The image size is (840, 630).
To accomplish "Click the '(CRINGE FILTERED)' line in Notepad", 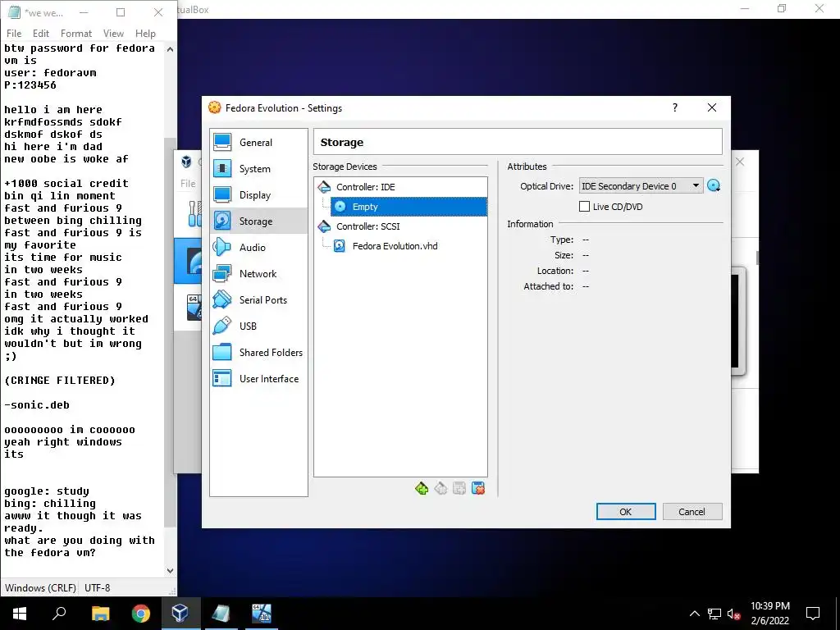I will pos(59,381).
